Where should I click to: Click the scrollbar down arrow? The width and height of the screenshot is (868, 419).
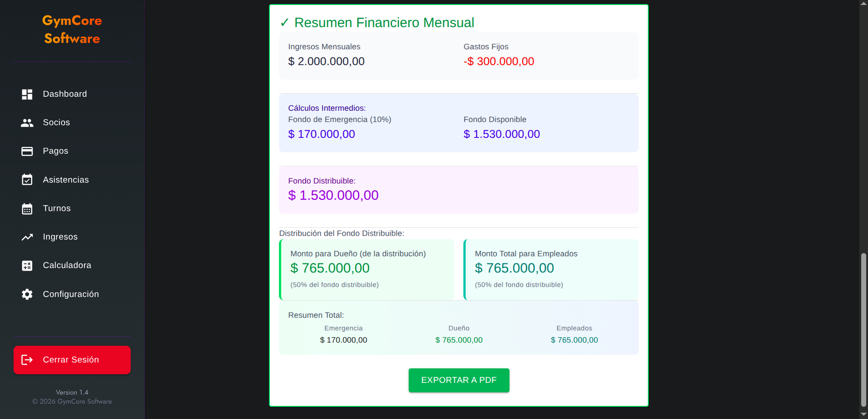pos(863,414)
